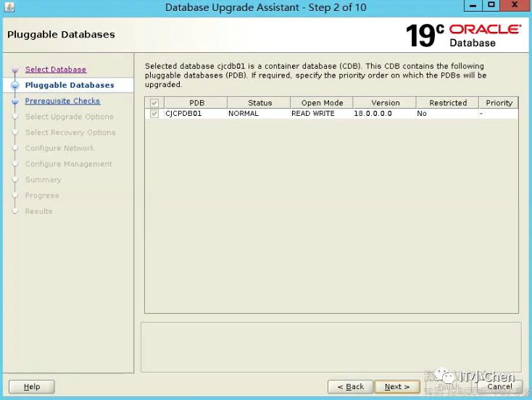Click the Pluggable Databases step bullet icon
This screenshot has width=532, height=400.
pyautogui.click(x=15, y=86)
